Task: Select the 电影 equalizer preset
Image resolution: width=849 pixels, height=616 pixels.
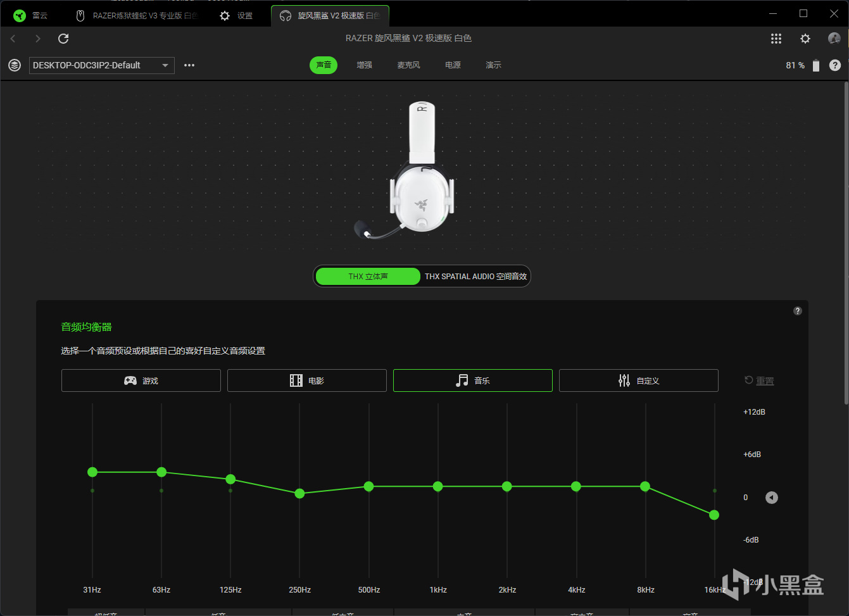Action: tap(307, 380)
